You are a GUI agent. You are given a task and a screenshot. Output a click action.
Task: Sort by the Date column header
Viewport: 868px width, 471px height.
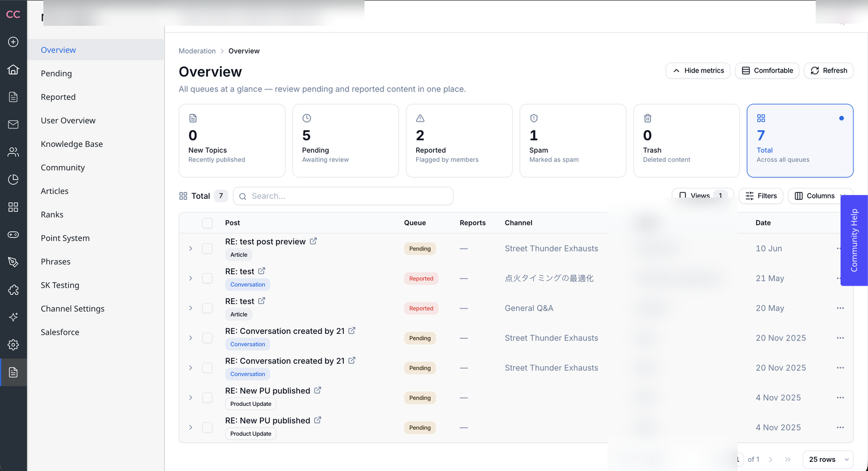763,223
